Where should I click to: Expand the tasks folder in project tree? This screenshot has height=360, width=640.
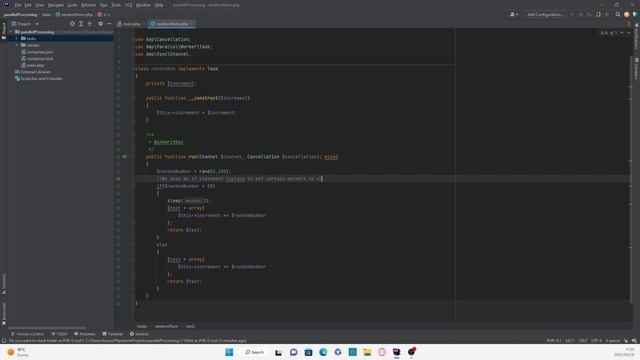[x=17, y=38]
